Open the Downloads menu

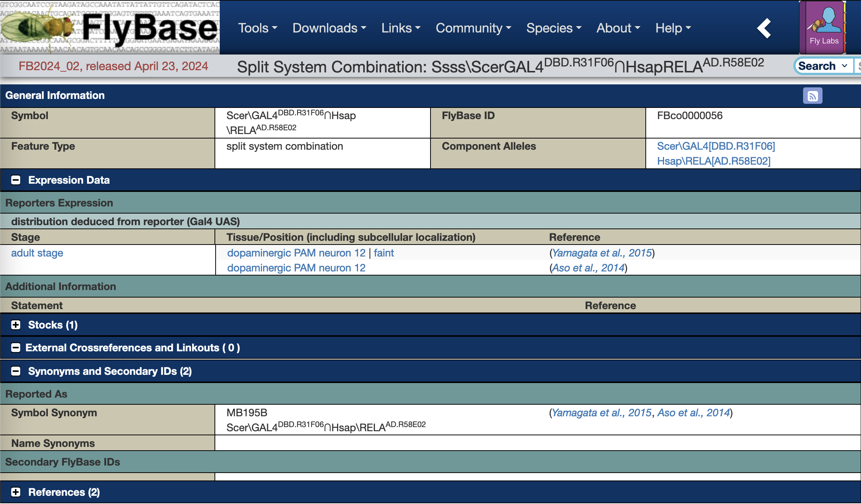tap(329, 28)
